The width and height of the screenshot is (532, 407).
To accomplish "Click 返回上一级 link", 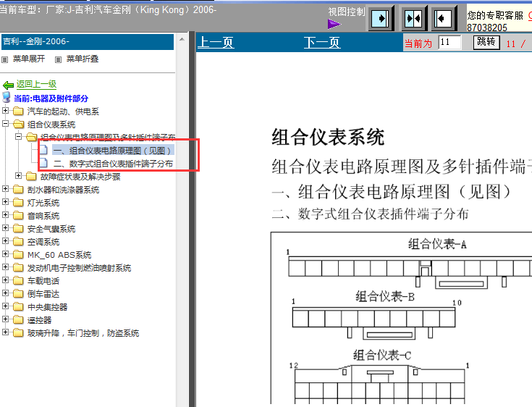I will 37,84.
